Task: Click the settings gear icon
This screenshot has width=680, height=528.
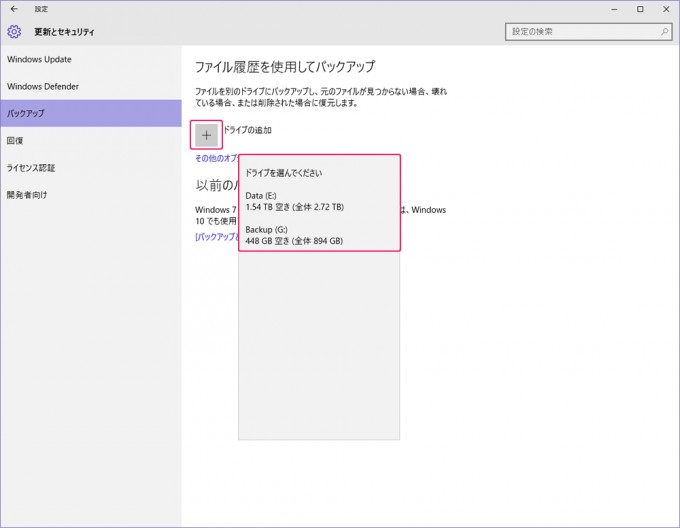Action: tap(14, 32)
